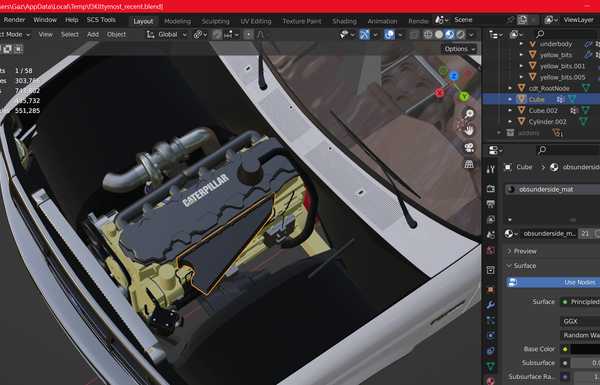The height and width of the screenshot is (385, 600).
Task: Open object visibility and selectability dropdown
Action: pos(346,35)
